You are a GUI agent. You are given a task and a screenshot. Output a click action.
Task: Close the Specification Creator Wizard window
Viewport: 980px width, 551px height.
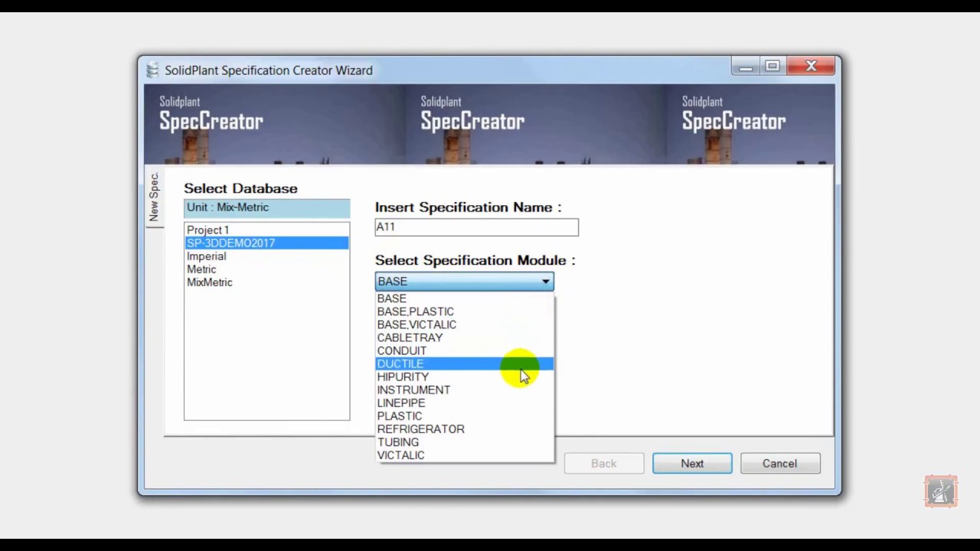click(812, 67)
